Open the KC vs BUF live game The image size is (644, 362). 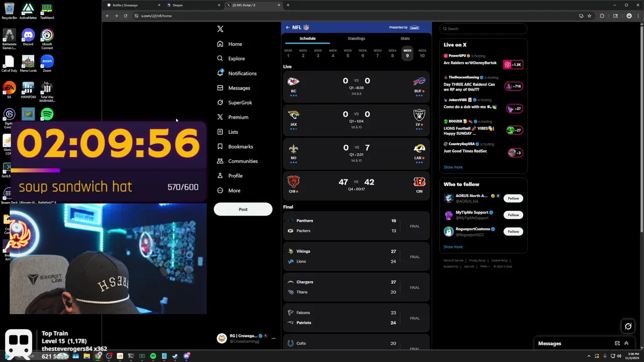coord(356,86)
